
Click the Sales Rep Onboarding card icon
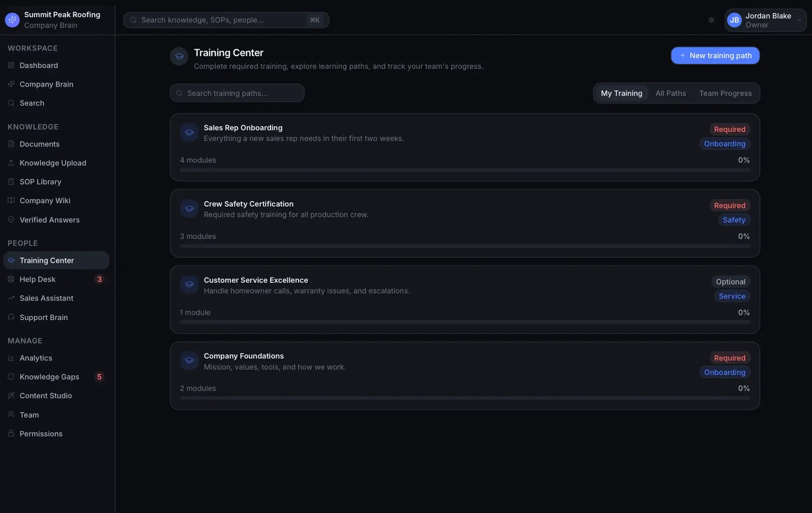pyautogui.click(x=189, y=133)
